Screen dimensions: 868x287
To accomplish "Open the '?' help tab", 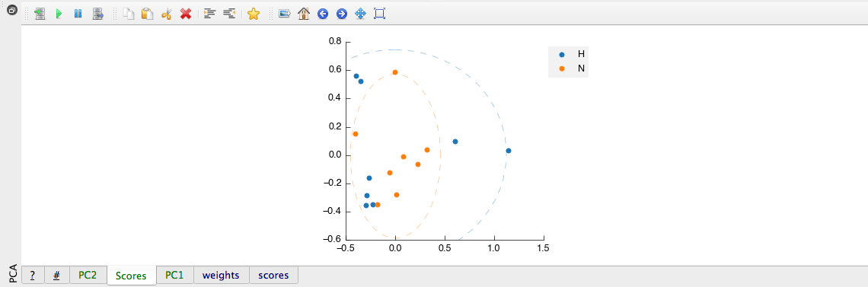I will pos(33,275).
